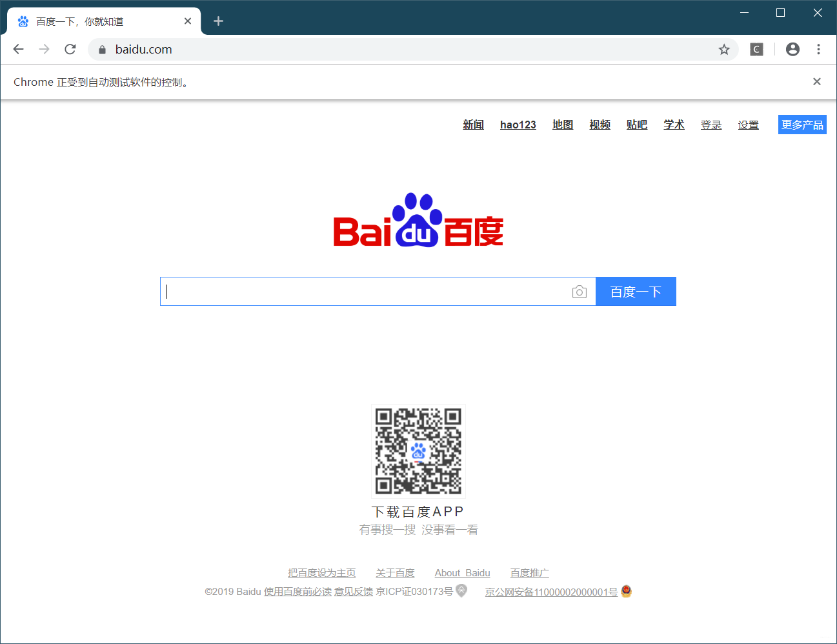Navigate back using the back arrow icon
The height and width of the screenshot is (644, 837).
click(x=18, y=49)
